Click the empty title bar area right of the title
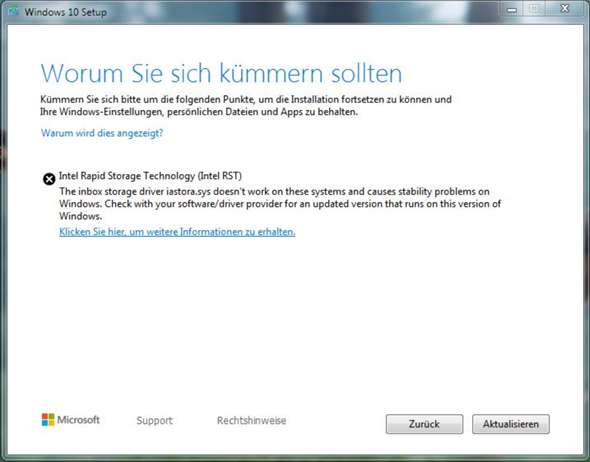 pos(301,11)
